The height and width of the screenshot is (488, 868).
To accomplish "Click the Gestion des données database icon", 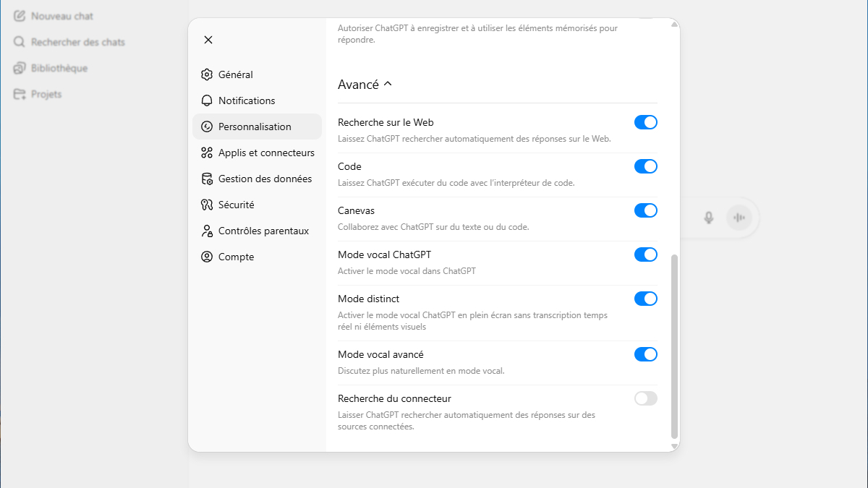I will 207,179.
